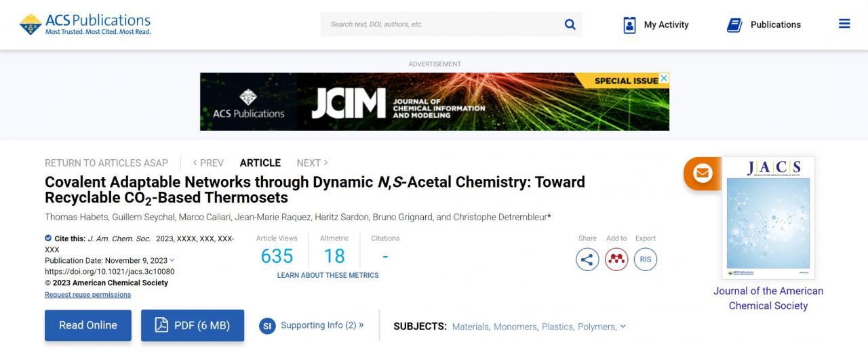Click Request reuse permissions link
Image resolution: width=868 pixels, height=353 pixels.
(87, 295)
